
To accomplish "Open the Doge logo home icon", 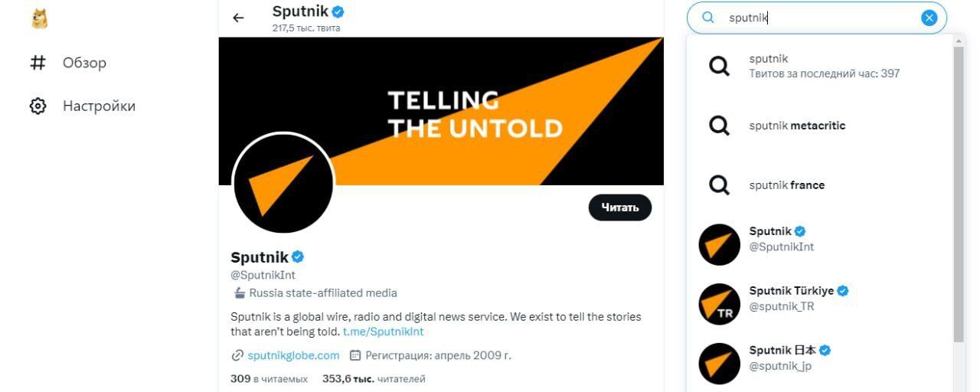I will click(x=39, y=18).
